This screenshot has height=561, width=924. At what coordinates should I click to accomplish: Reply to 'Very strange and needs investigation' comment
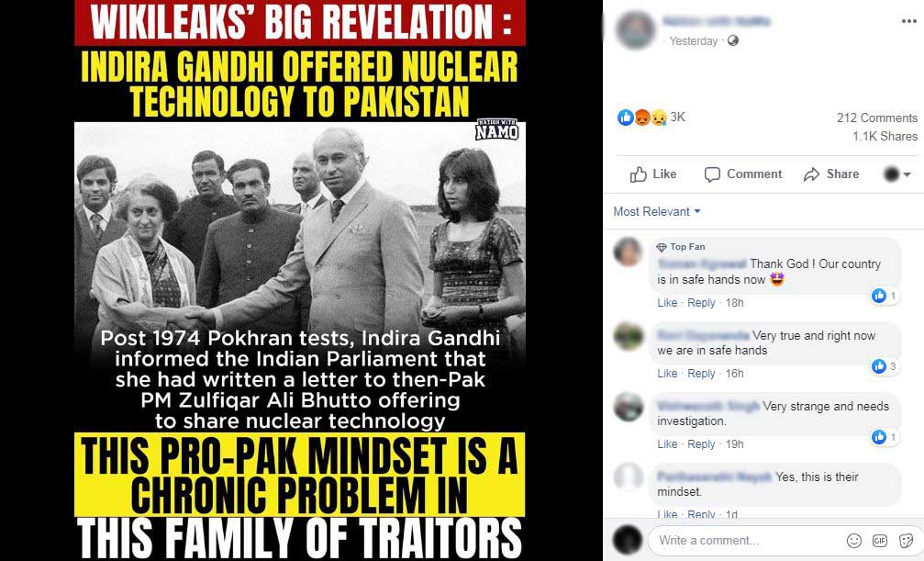701,444
